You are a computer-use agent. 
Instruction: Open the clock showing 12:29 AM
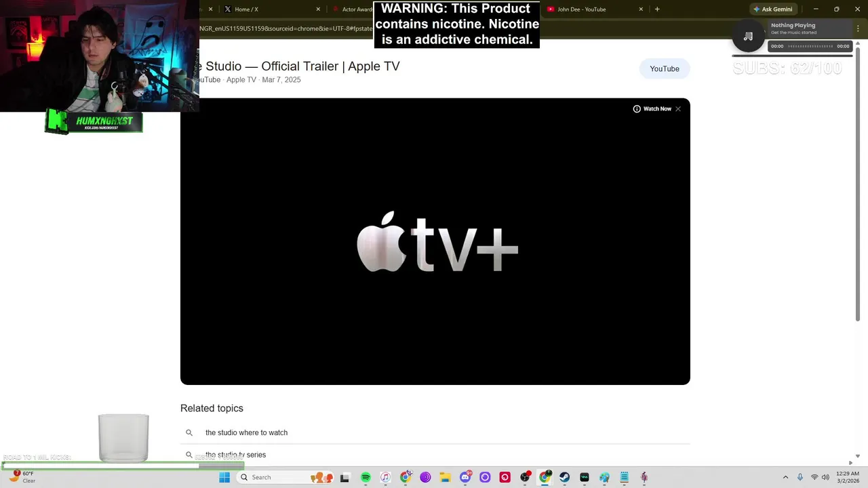[848, 477]
